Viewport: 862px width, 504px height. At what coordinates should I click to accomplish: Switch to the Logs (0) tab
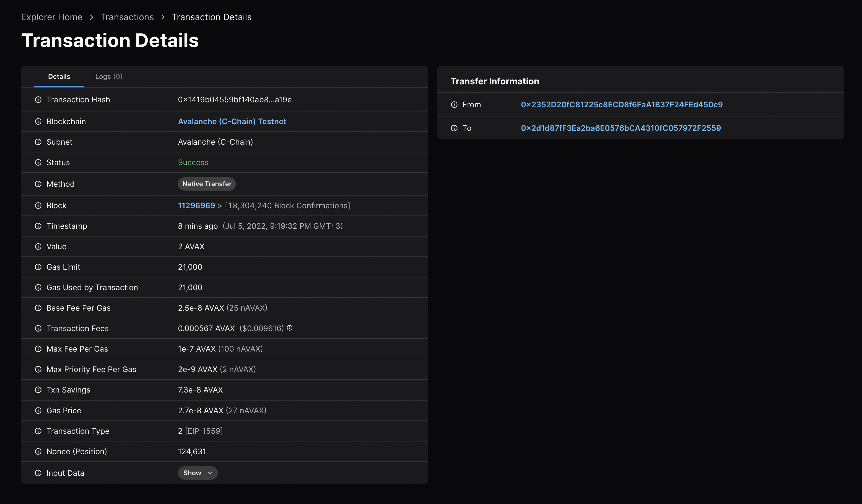coord(108,76)
